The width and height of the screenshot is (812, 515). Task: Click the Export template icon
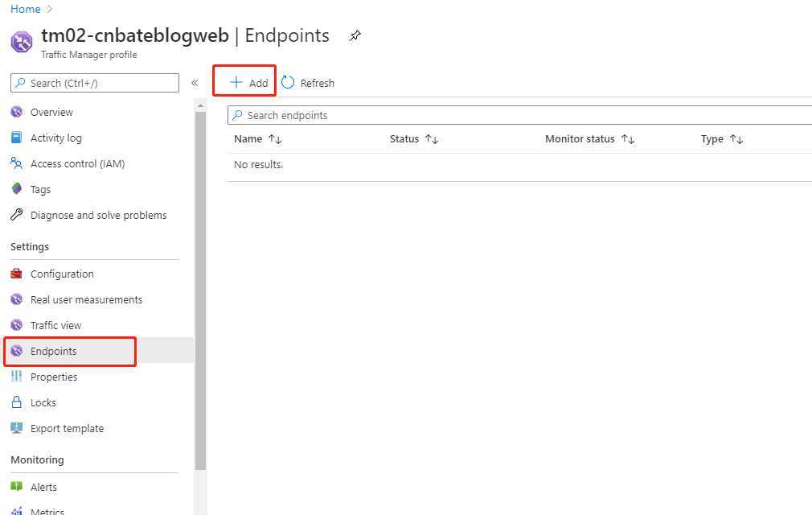(x=17, y=428)
